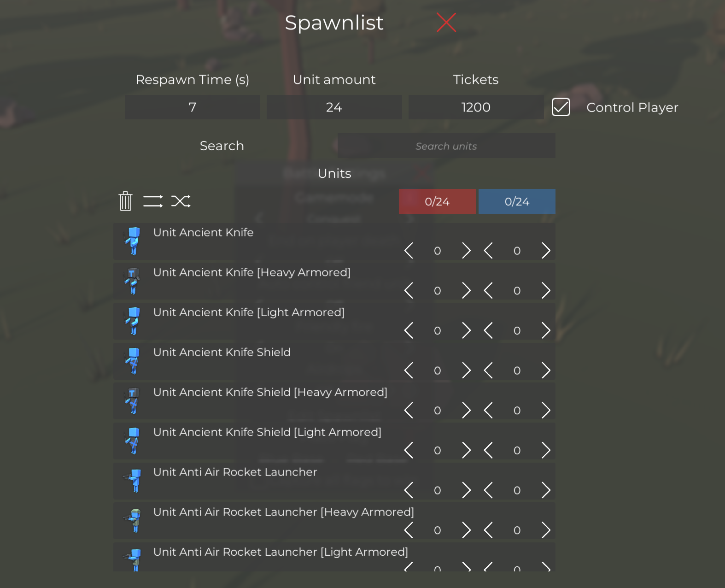
Task: Click the Search units field
Action: [446, 146]
